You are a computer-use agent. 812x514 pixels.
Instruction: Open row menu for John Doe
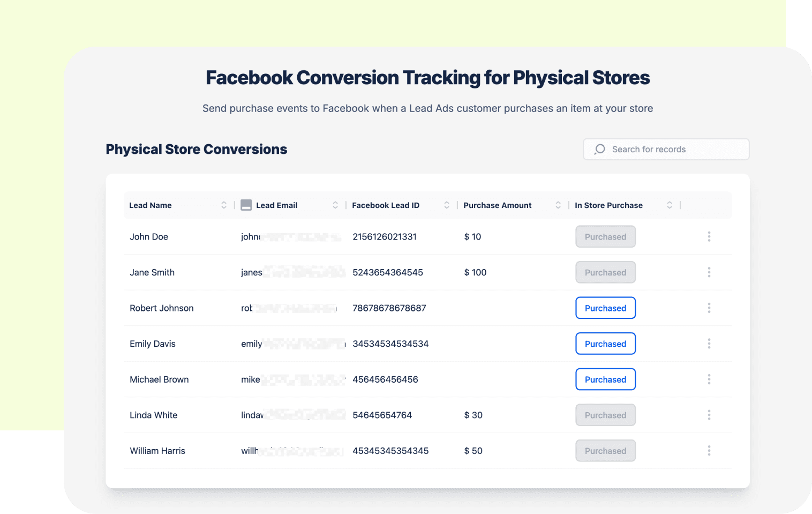click(x=709, y=236)
